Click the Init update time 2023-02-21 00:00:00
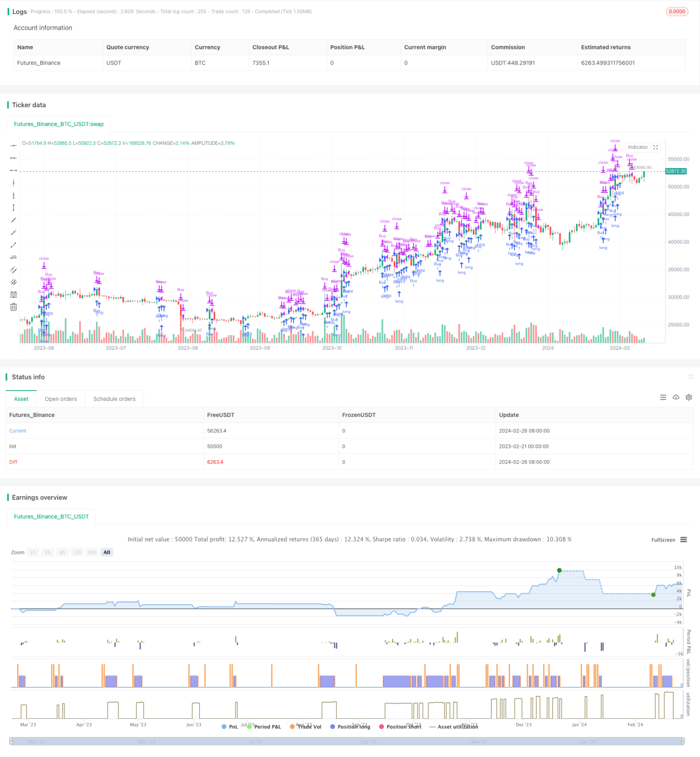Viewport: 700px width, 757px height. (x=524, y=446)
